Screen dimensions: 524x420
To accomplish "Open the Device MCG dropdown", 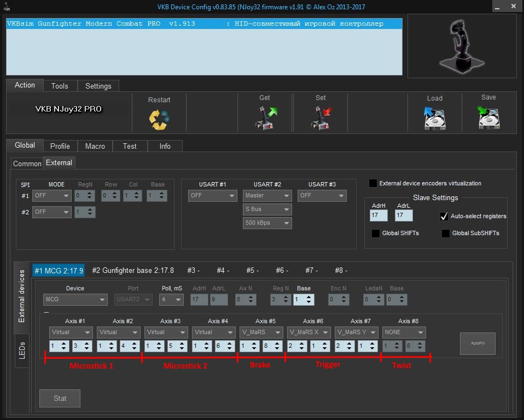I will (x=75, y=300).
